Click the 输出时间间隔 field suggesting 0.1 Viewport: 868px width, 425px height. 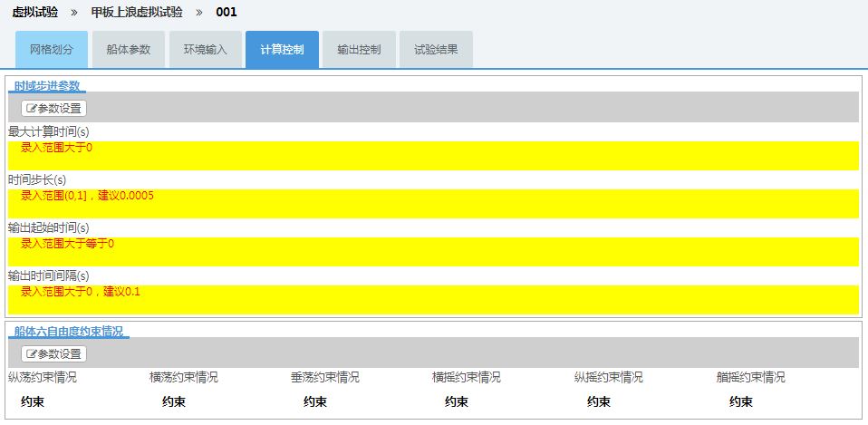coord(433,299)
